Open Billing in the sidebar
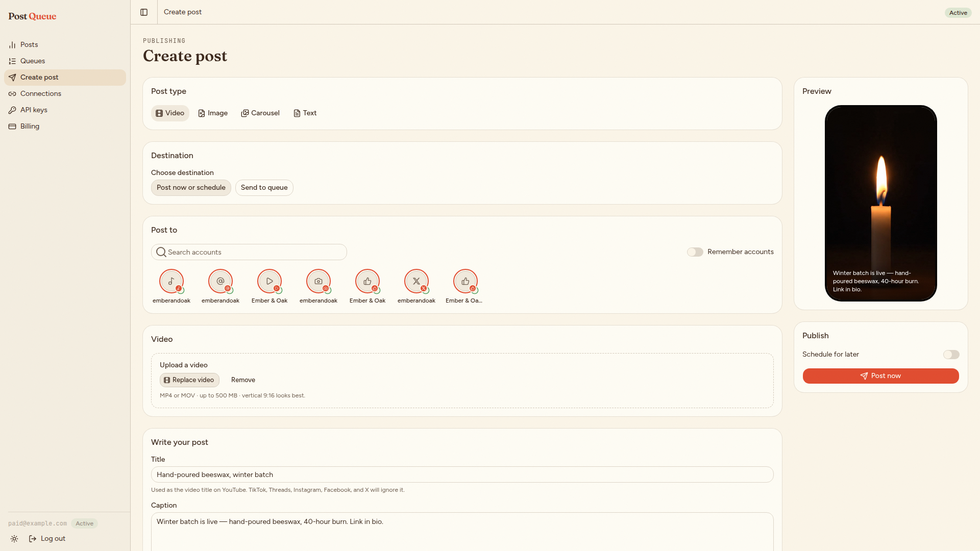 (x=65, y=127)
